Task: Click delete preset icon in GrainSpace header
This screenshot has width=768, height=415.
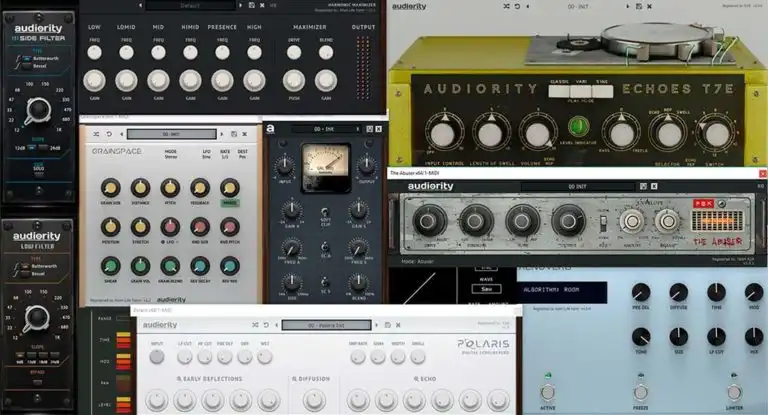Action: click(245, 134)
